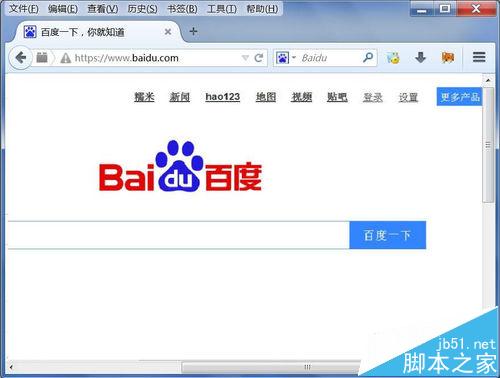Image resolution: width=500 pixels, height=378 pixels.
Task: Close the browser window
Action: [476, 9]
